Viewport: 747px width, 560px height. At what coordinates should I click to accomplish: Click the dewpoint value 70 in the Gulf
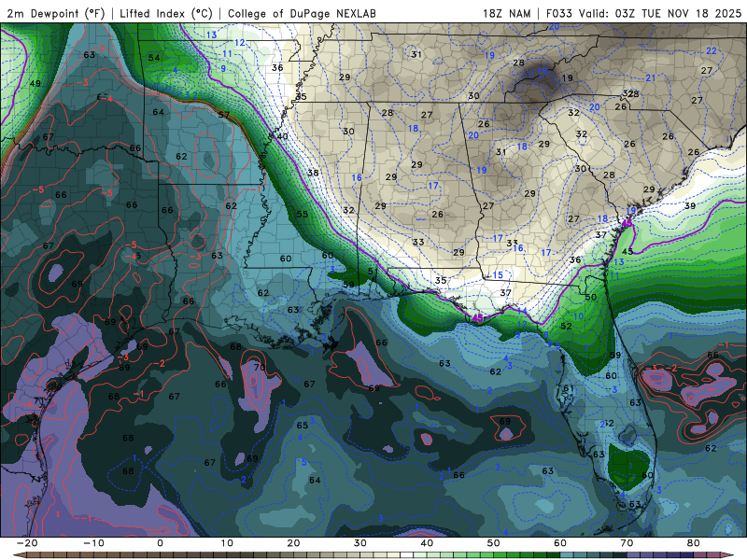(x=260, y=367)
